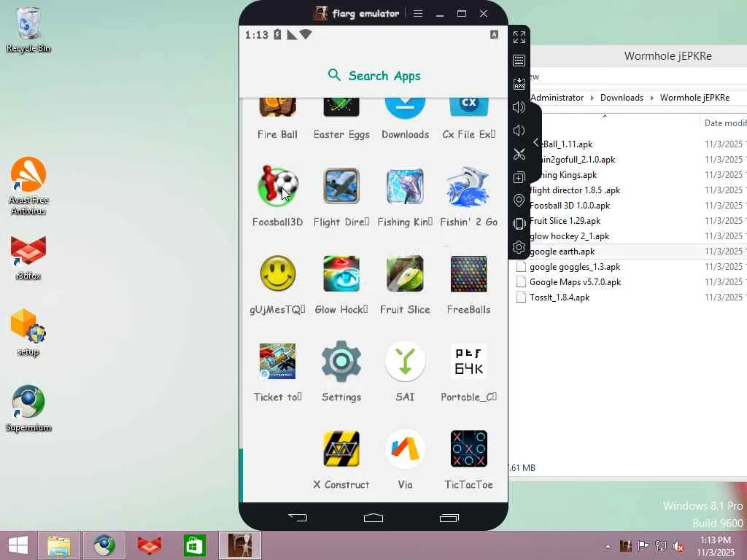Open the Downloads app in emulator
The height and width of the screenshot is (560, 747).
point(405,108)
